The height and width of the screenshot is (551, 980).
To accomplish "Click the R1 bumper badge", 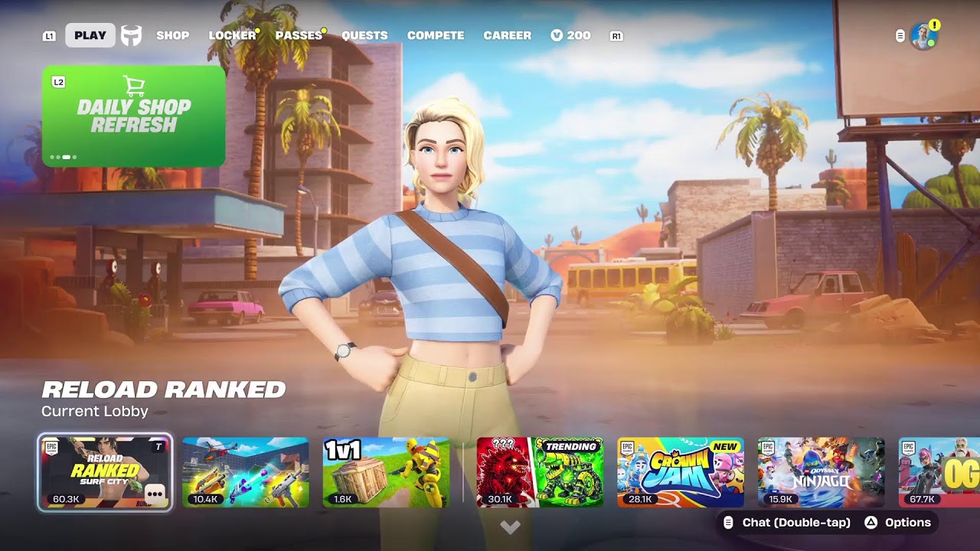I will point(616,36).
